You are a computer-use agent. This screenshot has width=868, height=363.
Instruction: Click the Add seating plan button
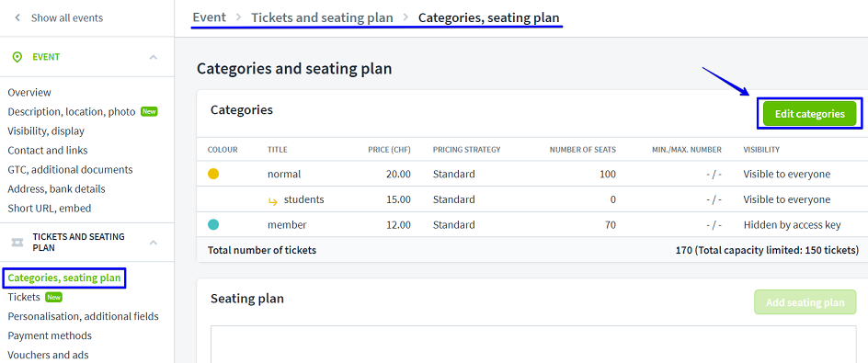click(x=805, y=302)
